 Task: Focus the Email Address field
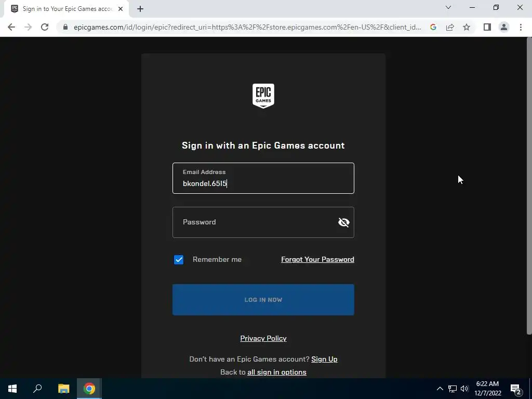point(263,178)
